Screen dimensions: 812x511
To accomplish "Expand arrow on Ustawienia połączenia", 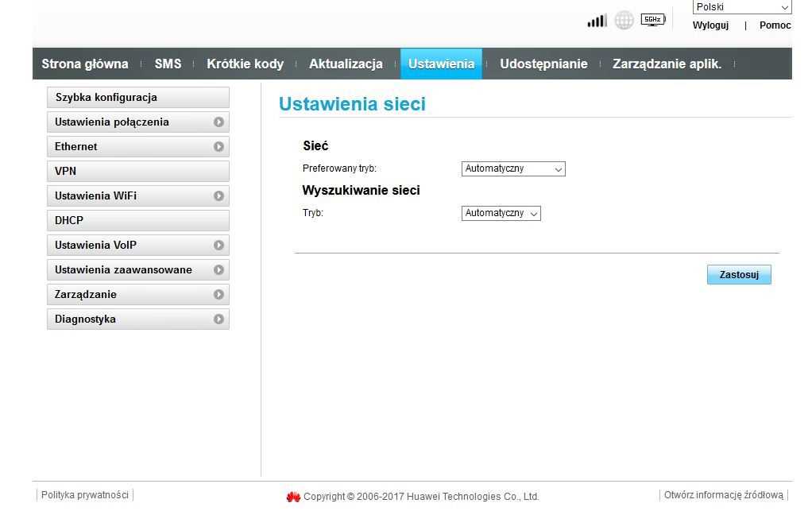I will [218, 122].
